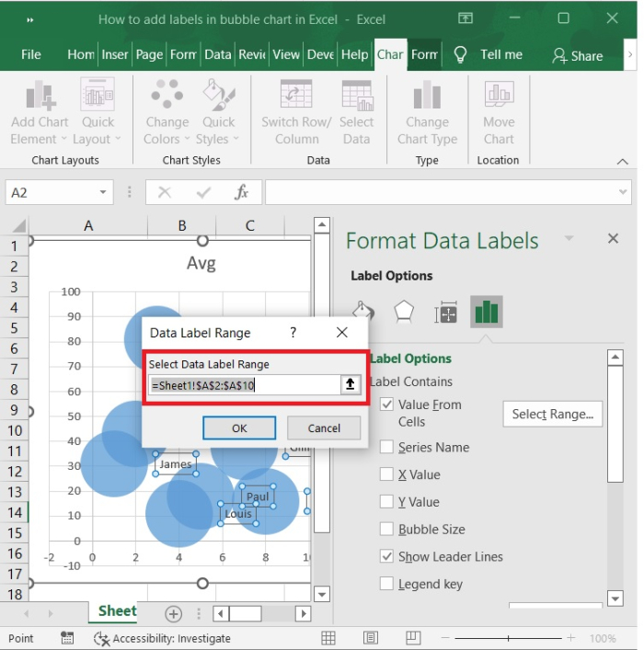
Task: Open Format Data Labels pane options dropdown
Action: [569, 238]
